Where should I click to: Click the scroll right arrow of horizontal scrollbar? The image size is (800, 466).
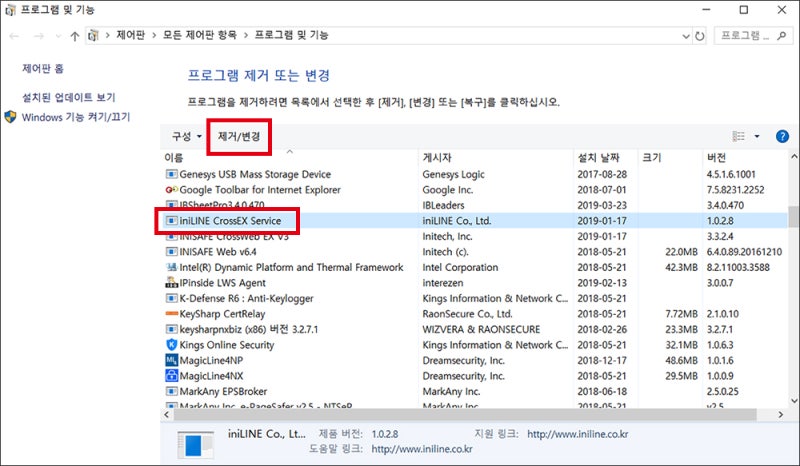click(x=781, y=414)
